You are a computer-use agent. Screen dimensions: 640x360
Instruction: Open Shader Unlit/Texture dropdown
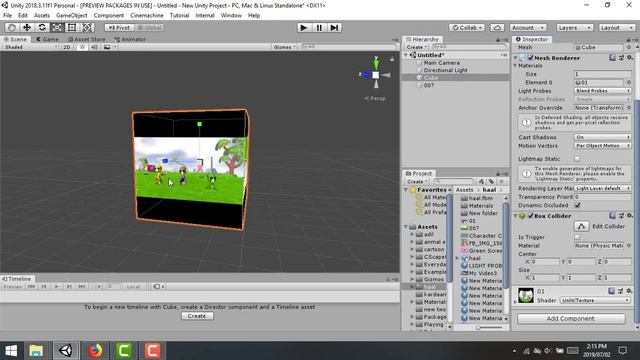(x=595, y=300)
